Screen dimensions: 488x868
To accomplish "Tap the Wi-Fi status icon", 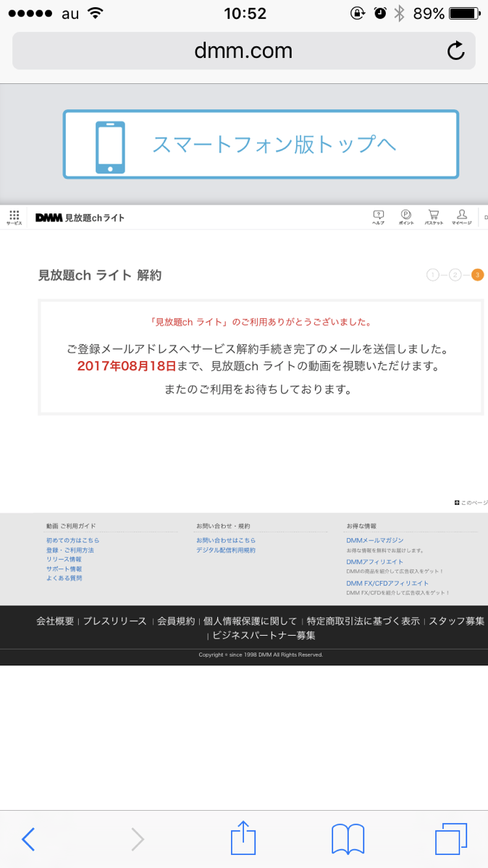I will tap(94, 13).
